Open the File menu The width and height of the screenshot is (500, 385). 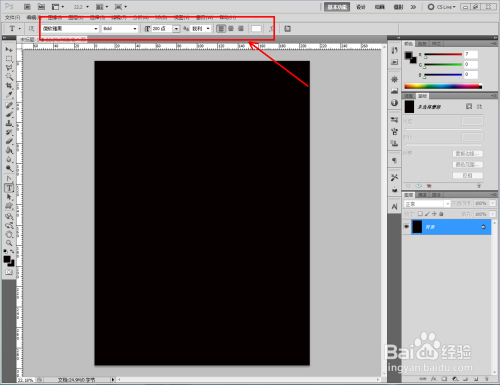(x=12, y=17)
